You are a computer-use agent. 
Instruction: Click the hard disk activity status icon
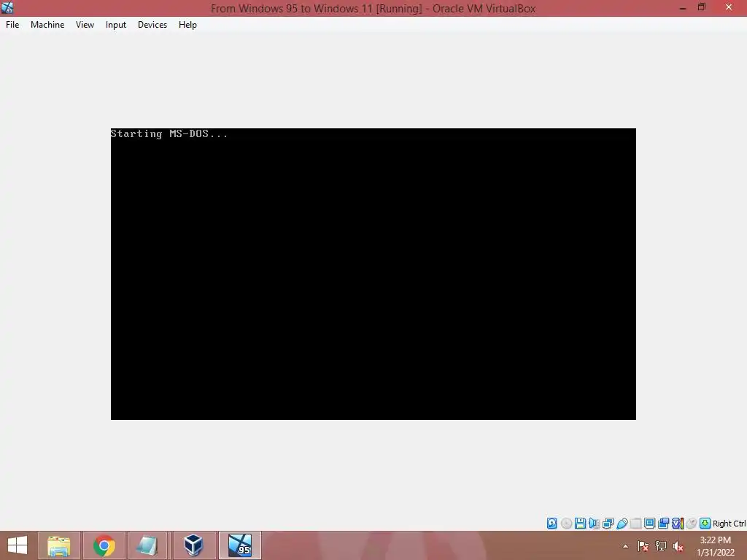(551, 524)
